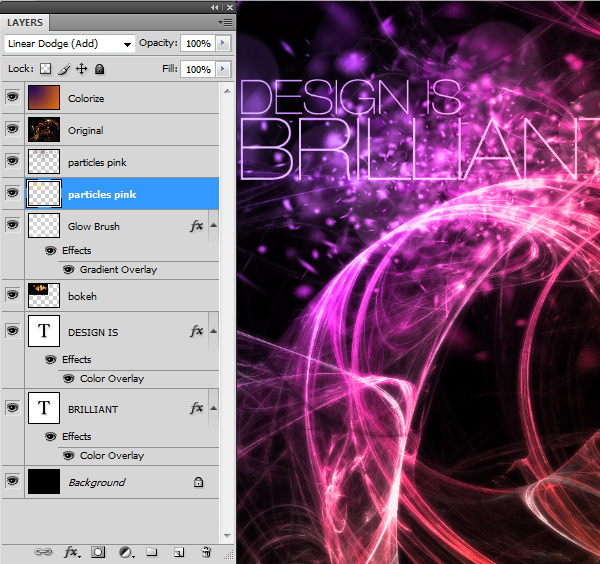This screenshot has height=564, width=600.
Task: Select the LAYERS panel tab
Action: click(26, 20)
